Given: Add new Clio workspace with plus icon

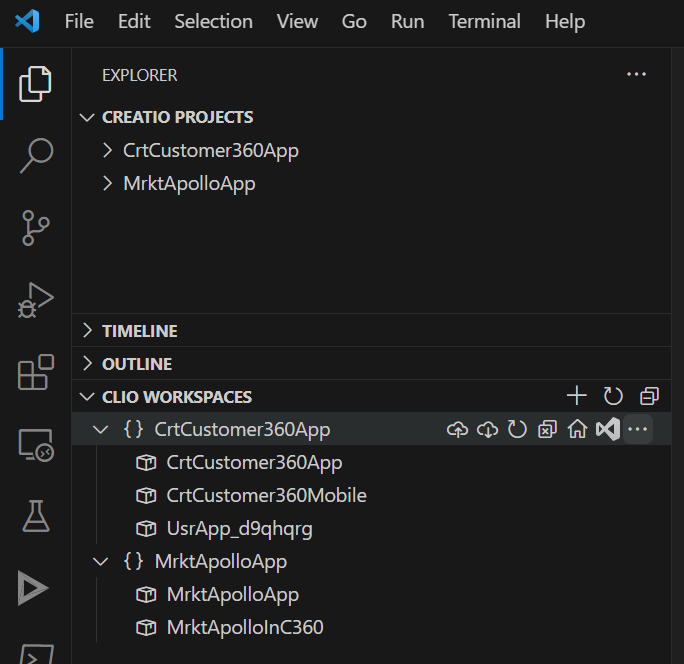Looking at the screenshot, I should click(577, 396).
